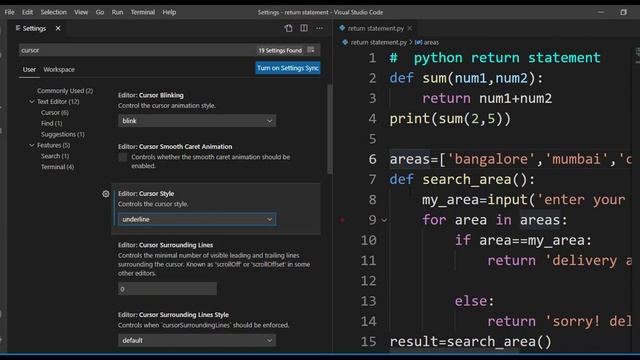This screenshot has height=360, width=640.
Task: Close the Settings tab
Action: (x=58, y=28)
